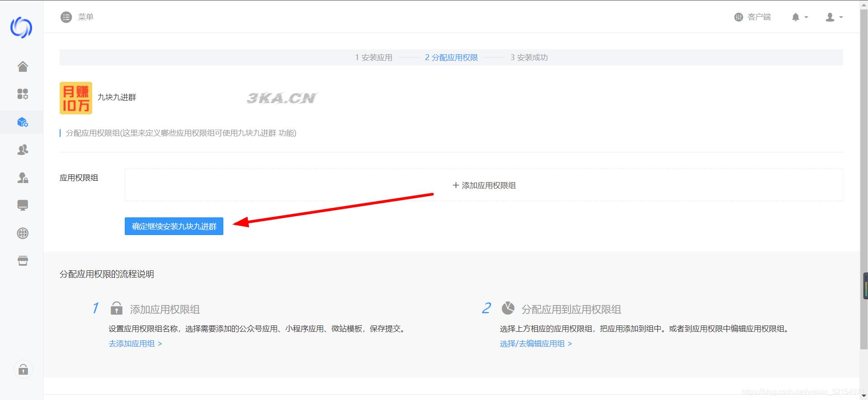Open the notification bell dropdown

tap(800, 17)
